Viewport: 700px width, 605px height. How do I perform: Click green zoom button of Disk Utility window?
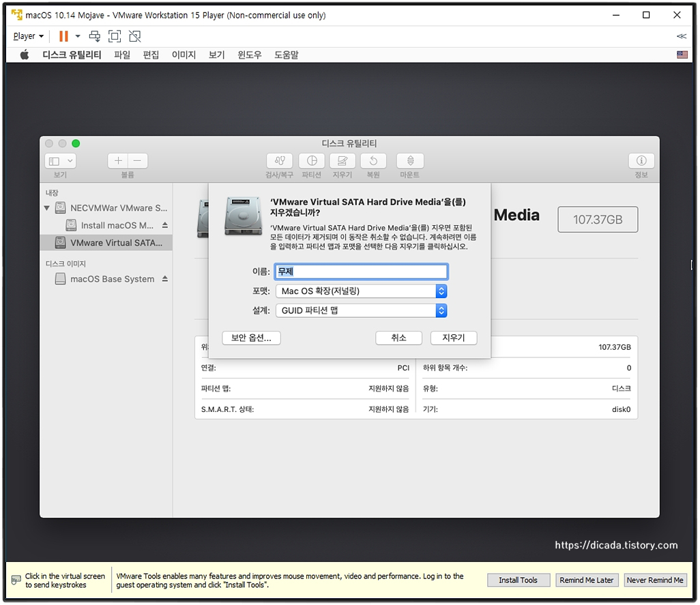76,143
